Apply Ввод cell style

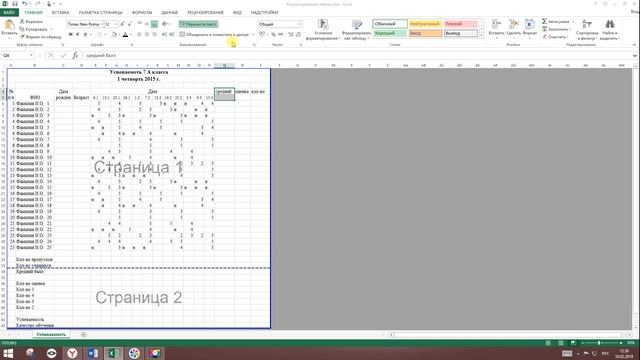(x=425, y=33)
